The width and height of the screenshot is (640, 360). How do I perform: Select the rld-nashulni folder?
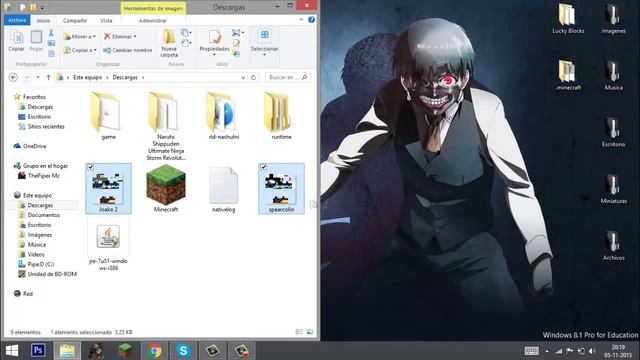click(x=223, y=116)
